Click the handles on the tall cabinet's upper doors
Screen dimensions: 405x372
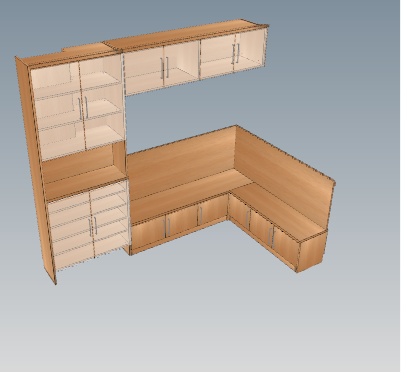tap(83, 108)
